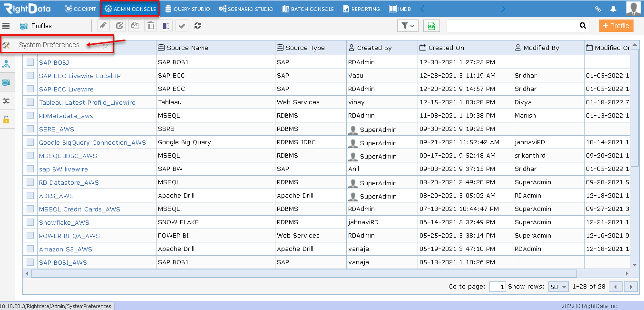Viewport: 644px width, 310px height.
Task: Switch to the QUERY STUDIO tab
Action: tap(187, 9)
